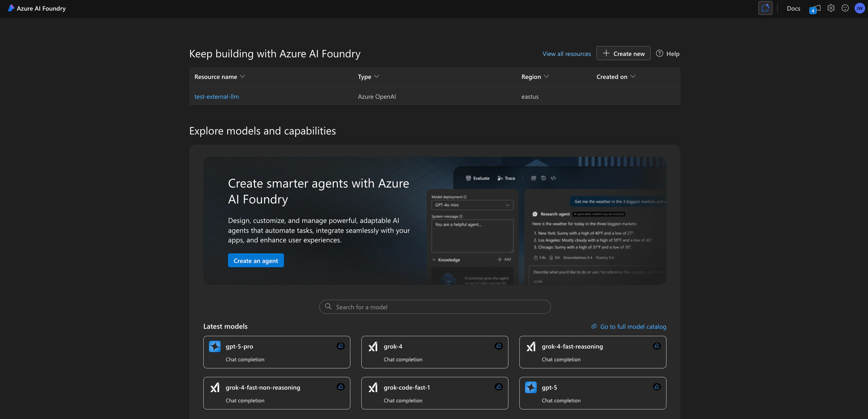
Task: Click the search magnifier in model search bar
Action: [x=328, y=306]
